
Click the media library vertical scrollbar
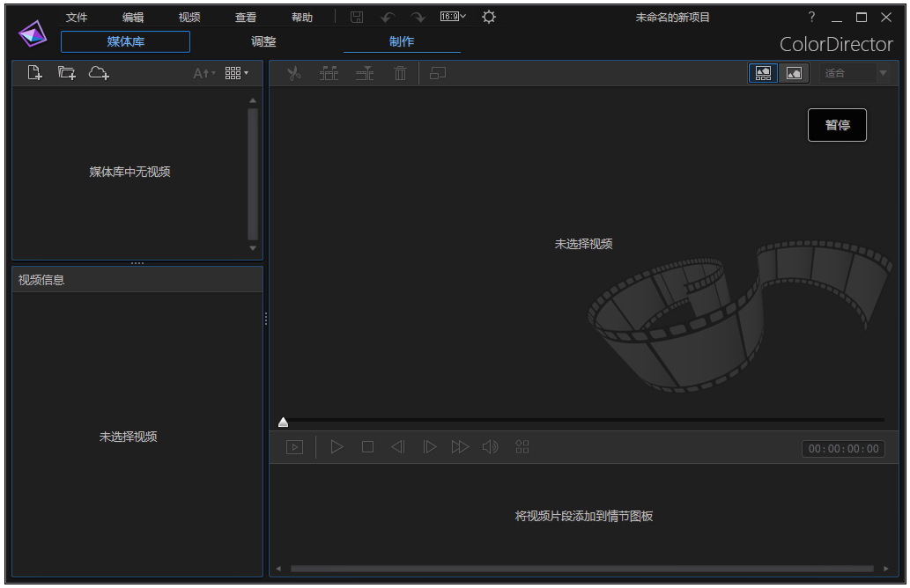253,174
